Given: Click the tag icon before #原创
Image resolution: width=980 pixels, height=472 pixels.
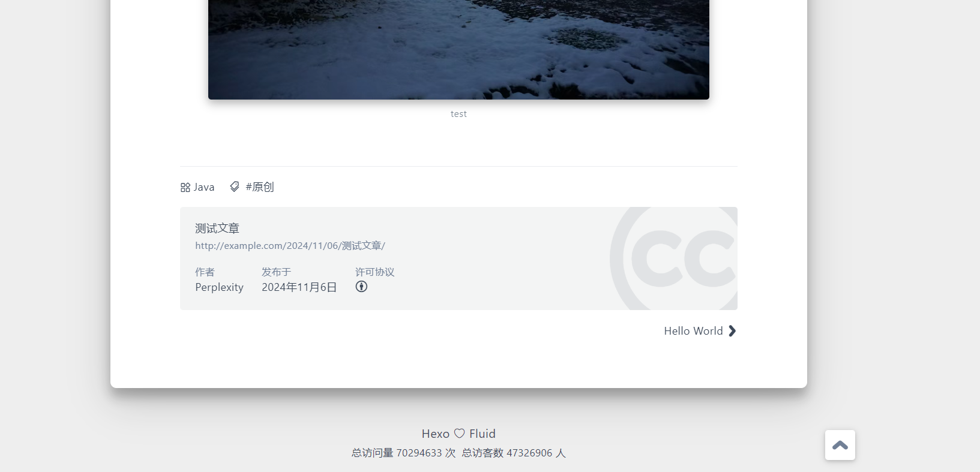Looking at the screenshot, I should 235,187.
